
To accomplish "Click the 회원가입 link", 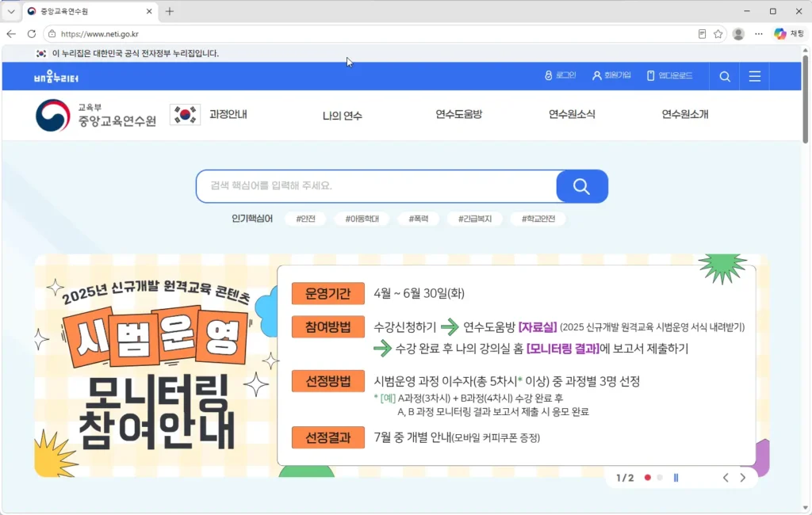I will (x=611, y=75).
